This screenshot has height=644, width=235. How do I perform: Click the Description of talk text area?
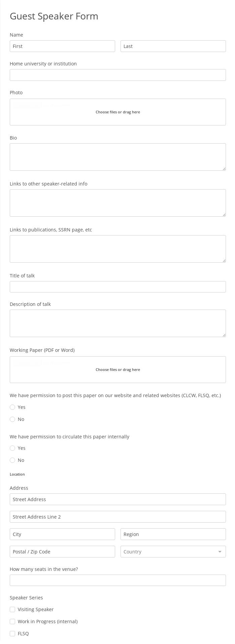coord(117,323)
